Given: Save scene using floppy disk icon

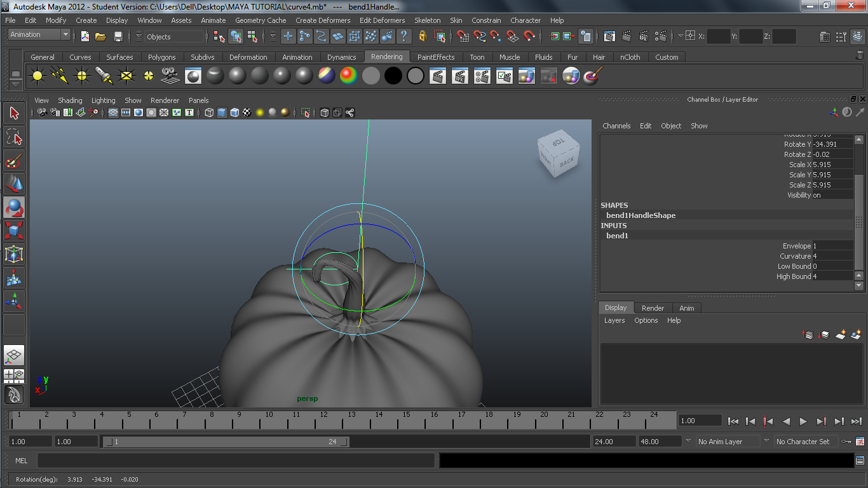Looking at the screenshot, I should tap(118, 36).
